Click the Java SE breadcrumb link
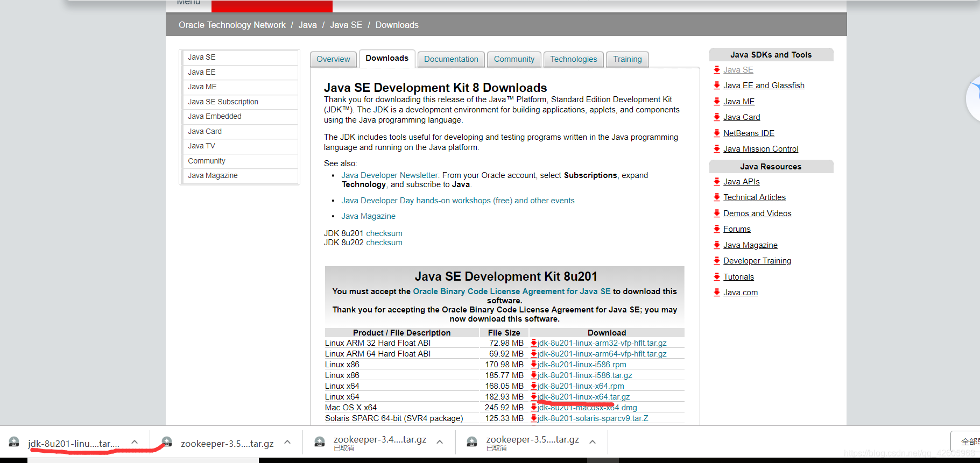980x463 pixels. (346, 25)
